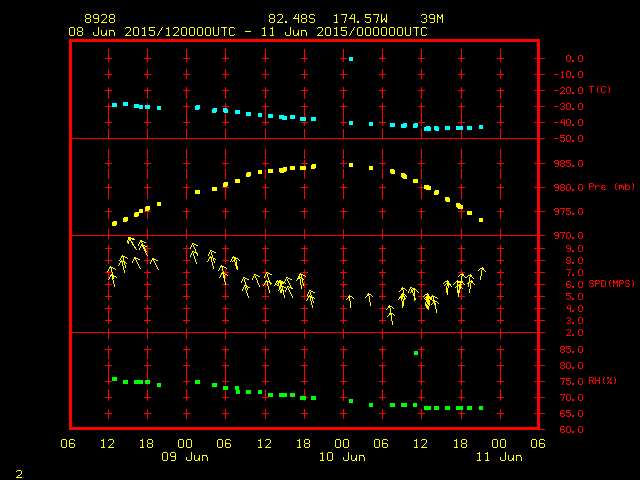Click the number 2 in bottom-left corner

pyautogui.click(x=18, y=472)
